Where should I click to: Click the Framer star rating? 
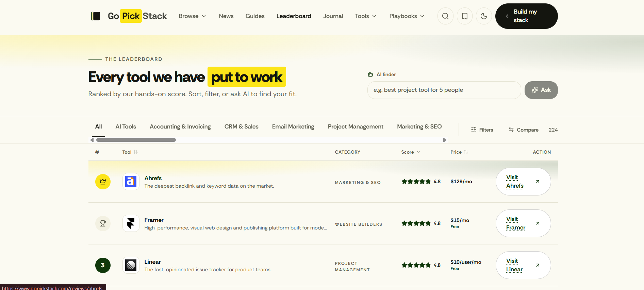[416, 223]
